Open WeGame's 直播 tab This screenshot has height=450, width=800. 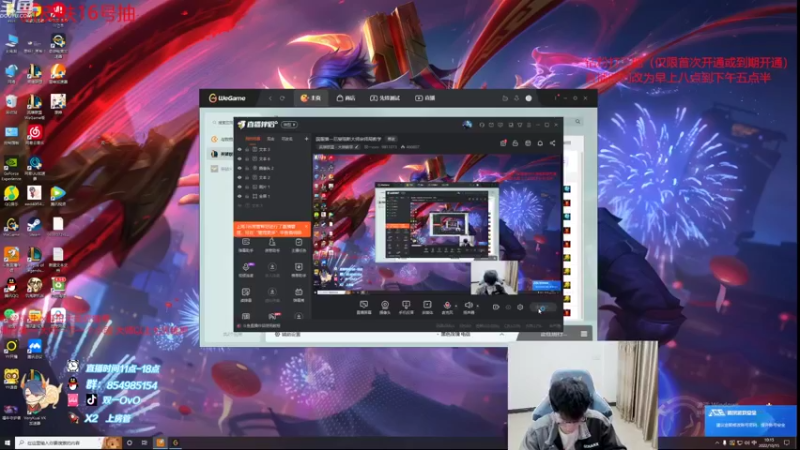(426, 98)
